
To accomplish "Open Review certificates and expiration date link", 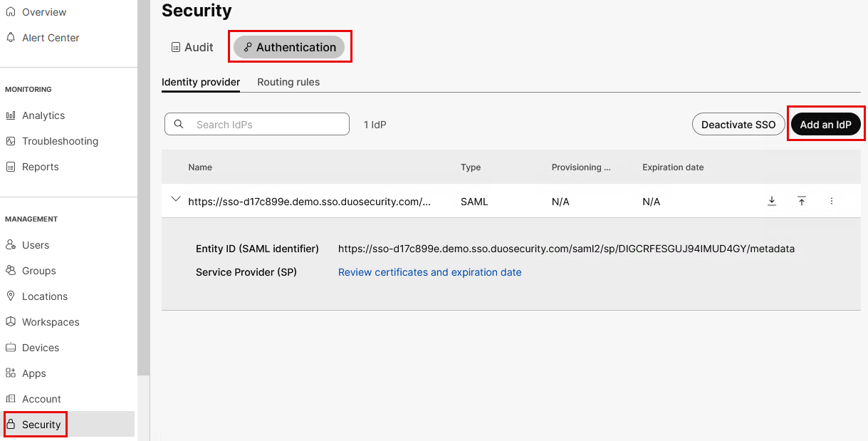I will pyautogui.click(x=429, y=272).
